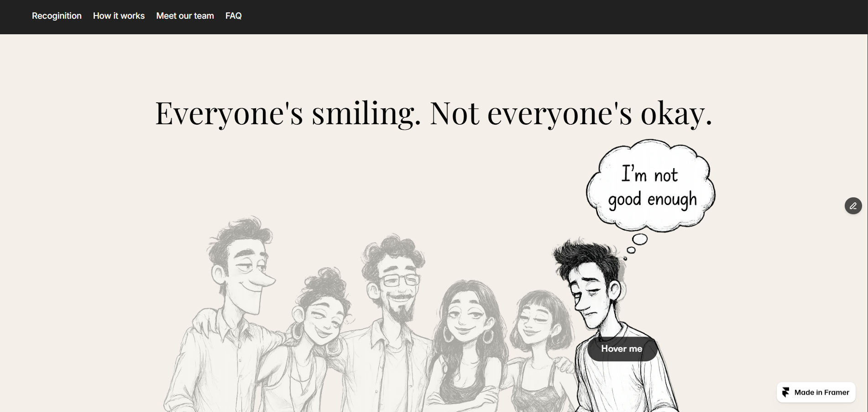The image size is (868, 412).
Task: Open Meet our team page
Action: (x=185, y=16)
